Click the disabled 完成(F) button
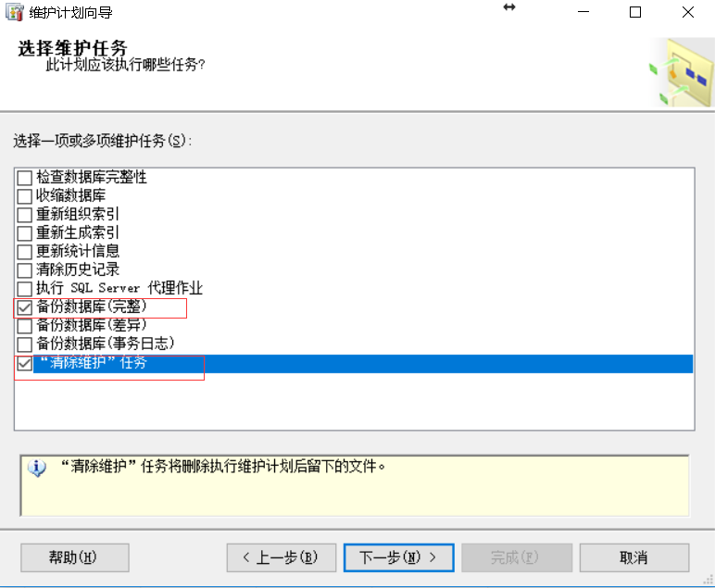 [x=517, y=557]
